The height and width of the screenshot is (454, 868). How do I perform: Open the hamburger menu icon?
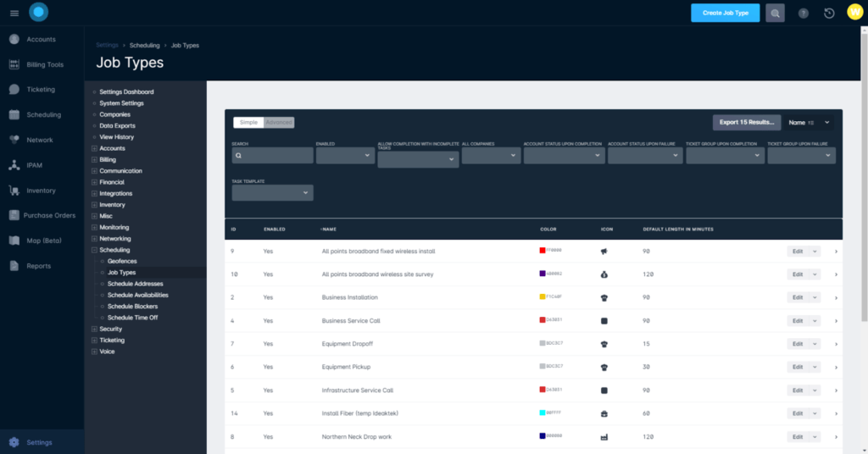(14, 13)
